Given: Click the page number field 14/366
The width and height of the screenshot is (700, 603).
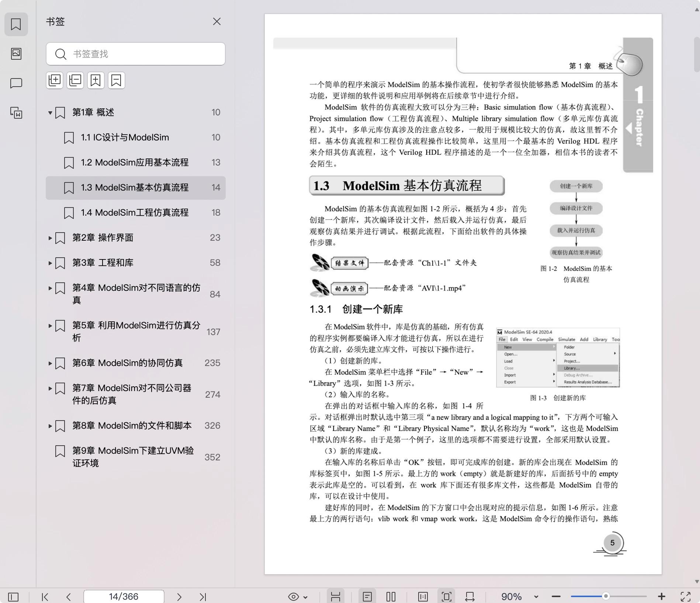Looking at the screenshot, I should coord(124,597).
